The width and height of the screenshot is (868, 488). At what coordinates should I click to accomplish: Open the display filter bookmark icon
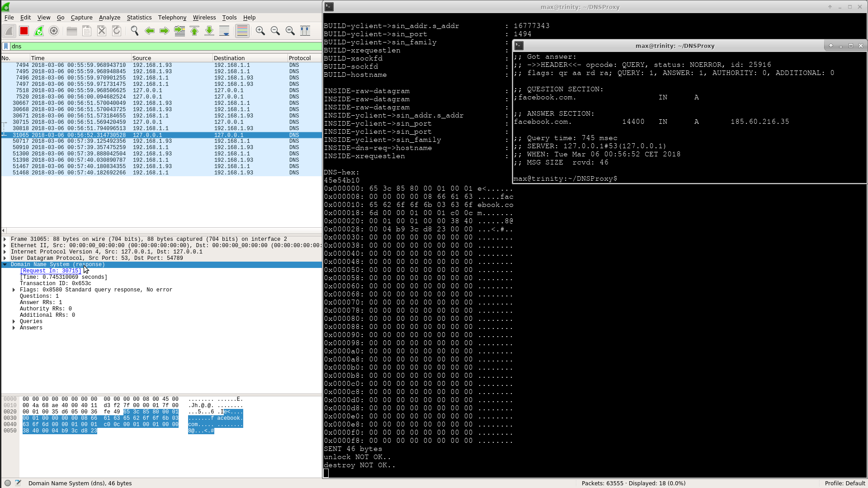(x=6, y=46)
